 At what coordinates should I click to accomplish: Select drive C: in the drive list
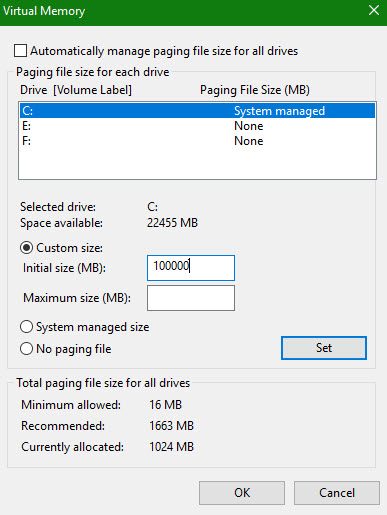tap(197, 111)
